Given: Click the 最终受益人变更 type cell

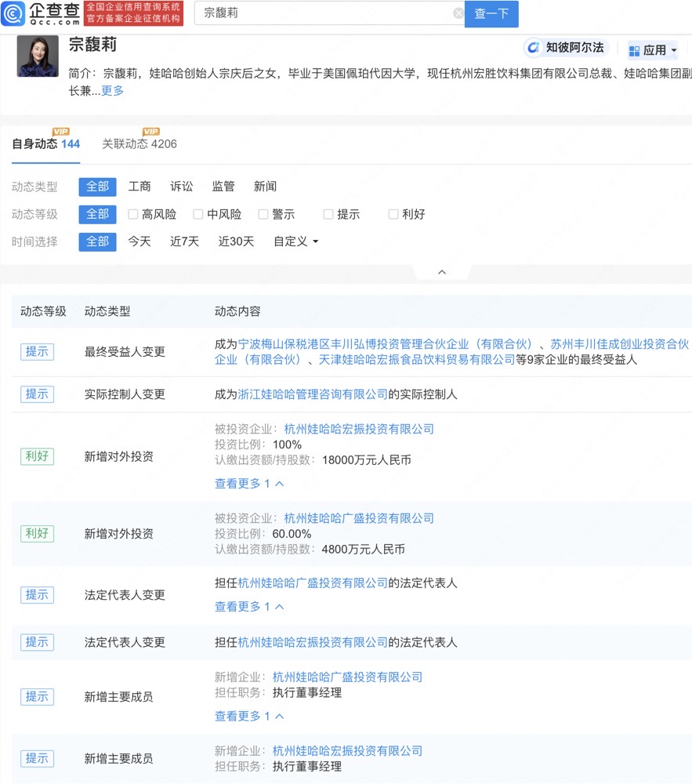Looking at the screenshot, I should [125, 351].
